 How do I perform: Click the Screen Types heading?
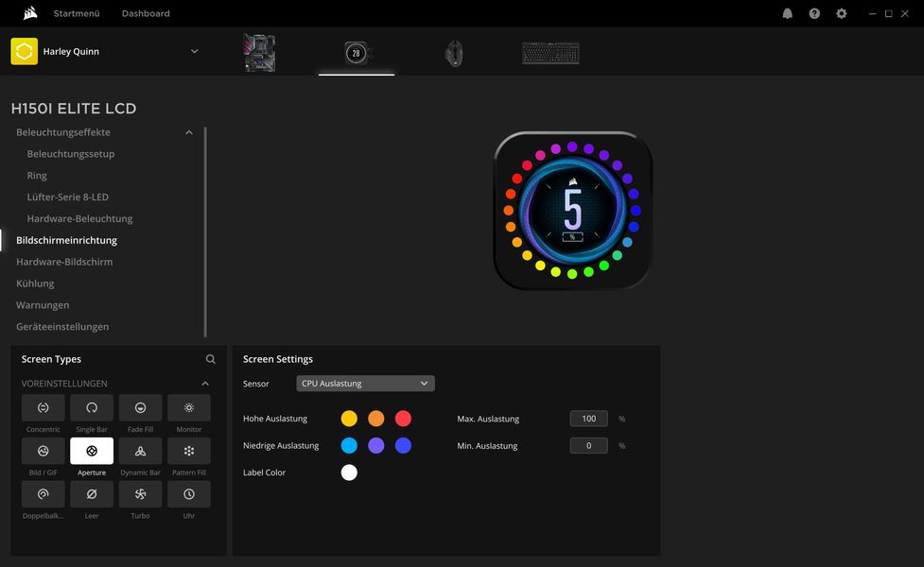pos(51,359)
